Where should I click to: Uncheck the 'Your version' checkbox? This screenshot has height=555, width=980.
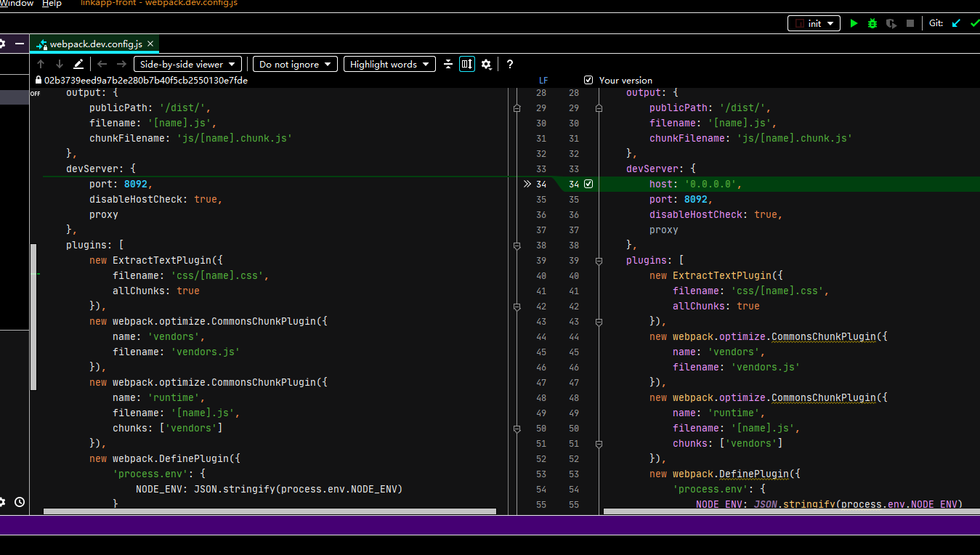pos(588,80)
